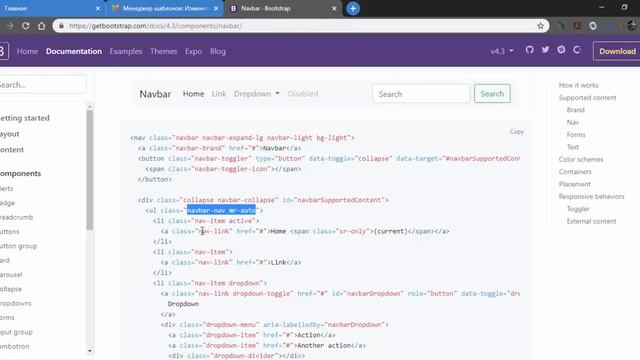Go to the browser home page icon

[42, 26]
